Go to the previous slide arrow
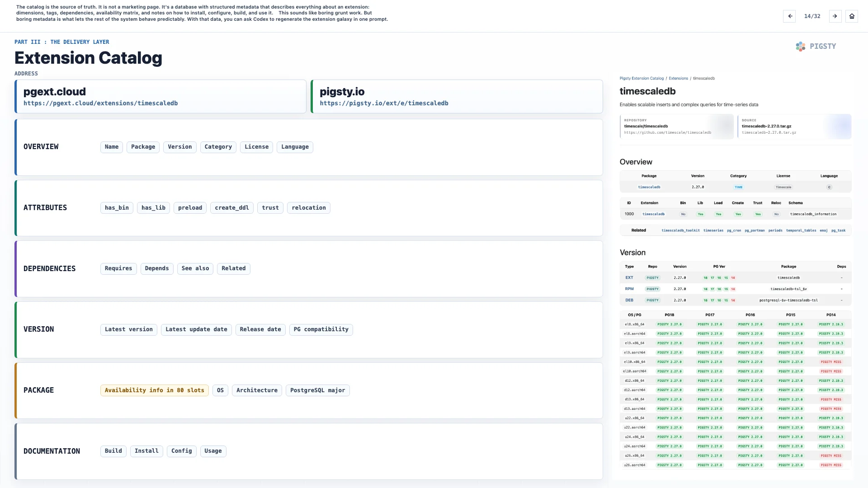 tap(789, 16)
